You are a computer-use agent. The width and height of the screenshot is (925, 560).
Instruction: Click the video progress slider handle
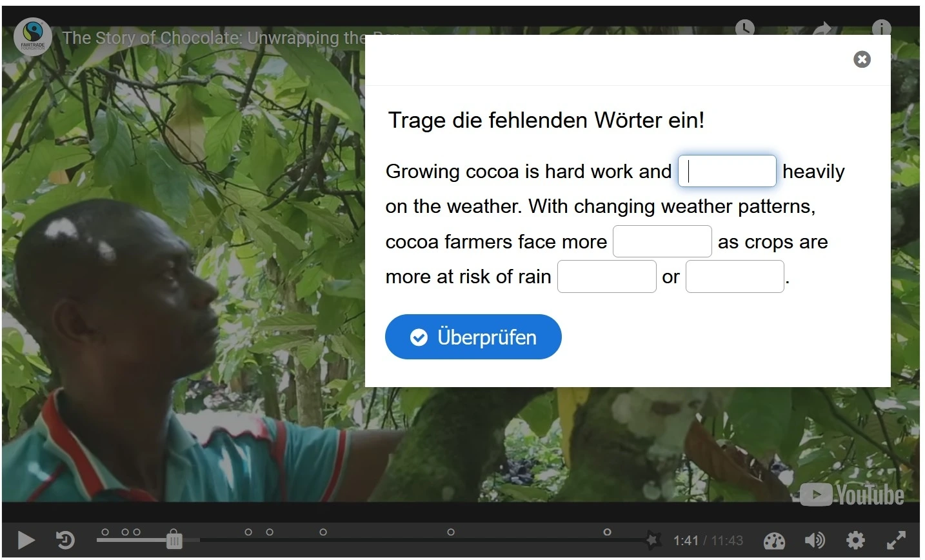pos(174,540)
